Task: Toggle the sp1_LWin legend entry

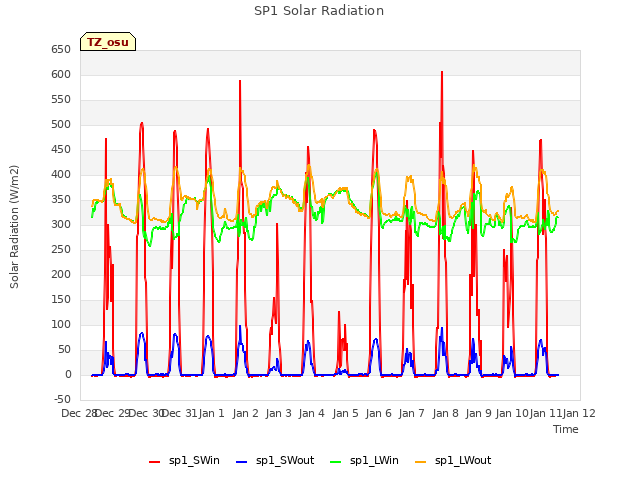Action: (364, 461)
